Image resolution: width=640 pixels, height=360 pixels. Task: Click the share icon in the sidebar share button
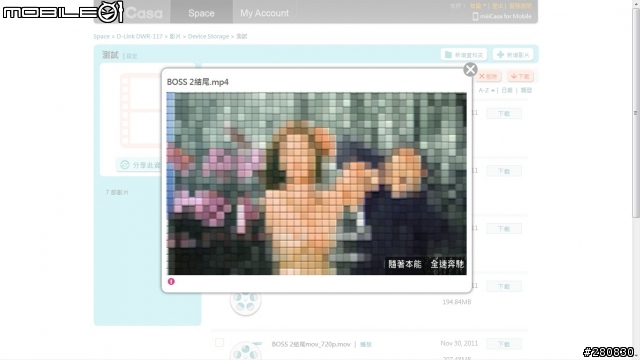(124, 165)
